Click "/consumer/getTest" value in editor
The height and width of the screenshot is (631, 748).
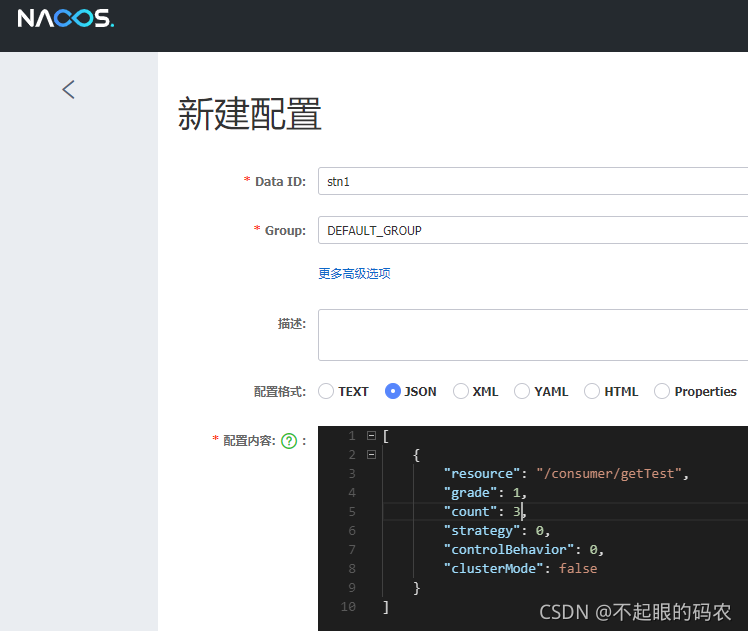coord(609,474)
